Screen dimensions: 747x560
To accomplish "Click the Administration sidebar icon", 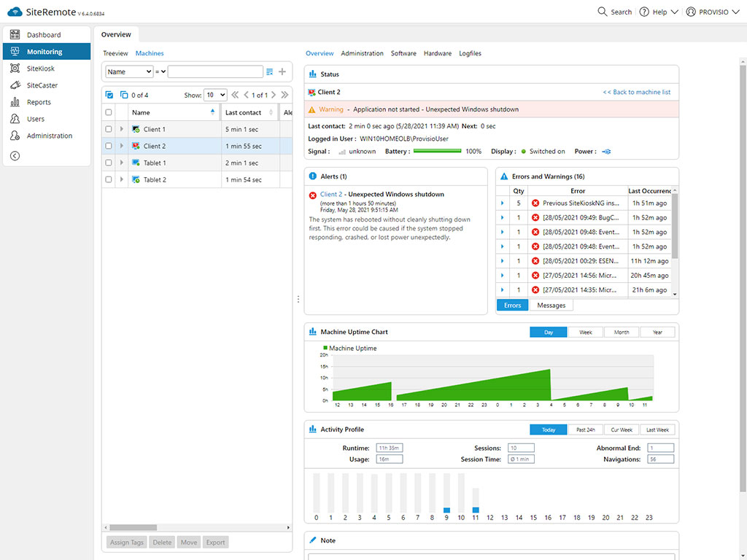I will coord(15,135).
